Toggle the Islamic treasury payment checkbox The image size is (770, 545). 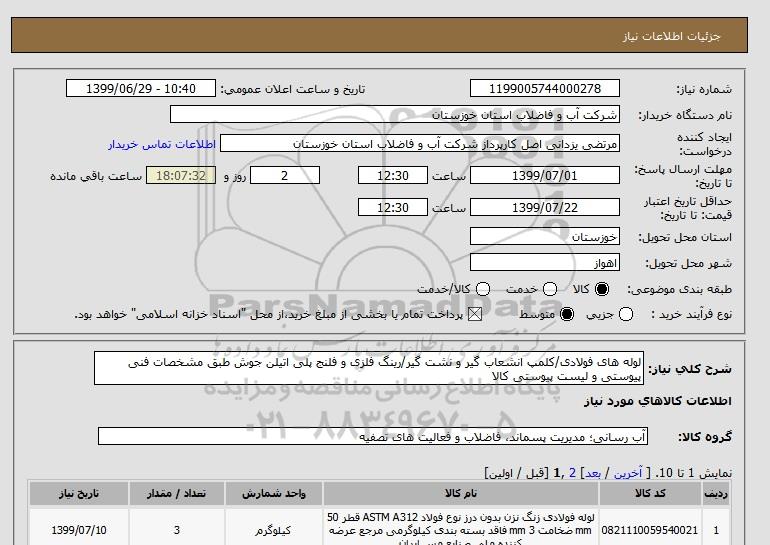click(475, 314)
